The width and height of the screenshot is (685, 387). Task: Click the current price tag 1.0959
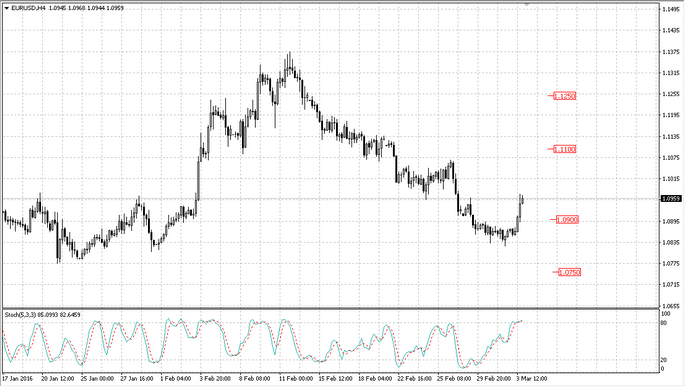click(671, 199)
